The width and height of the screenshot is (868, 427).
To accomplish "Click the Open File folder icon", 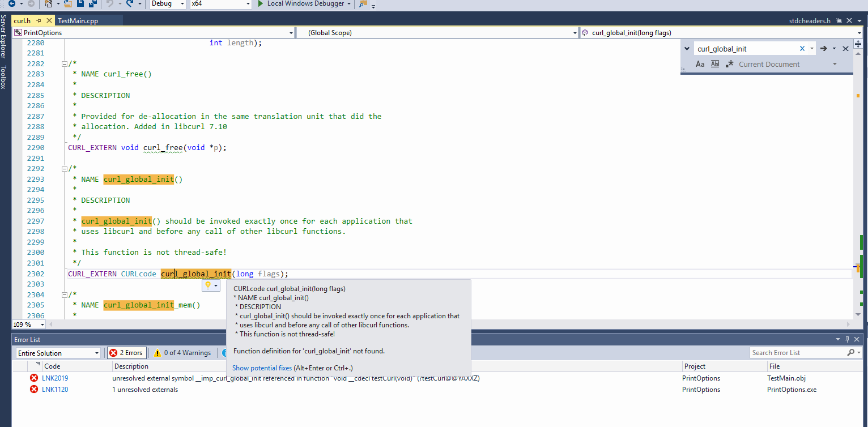I will click(x=68, y=3).
